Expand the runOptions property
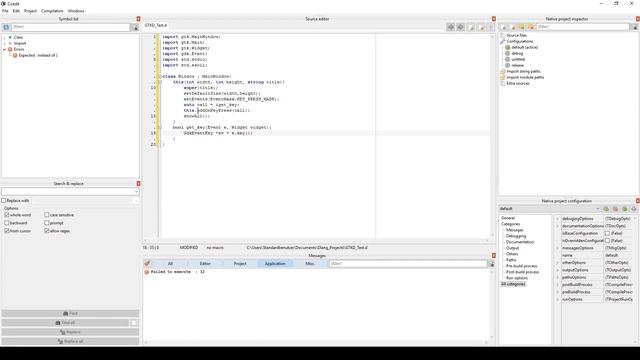Viewport: 640px width, 360px height. [558, 300]
